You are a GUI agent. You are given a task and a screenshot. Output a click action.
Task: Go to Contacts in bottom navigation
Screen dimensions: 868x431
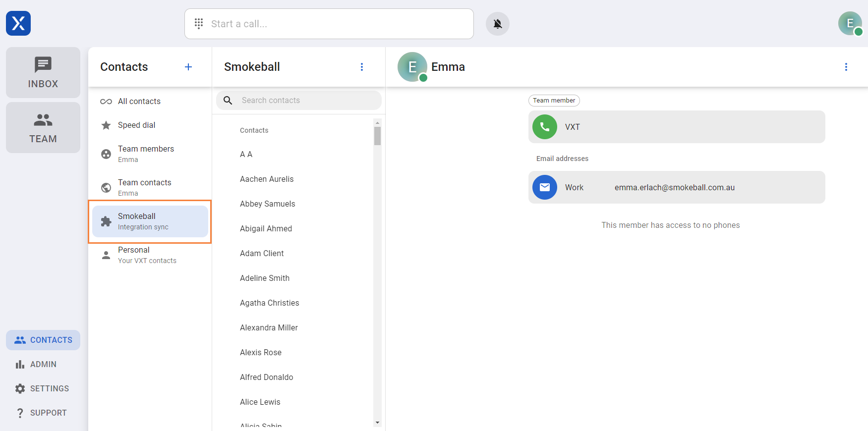click(x=43, y=340)
